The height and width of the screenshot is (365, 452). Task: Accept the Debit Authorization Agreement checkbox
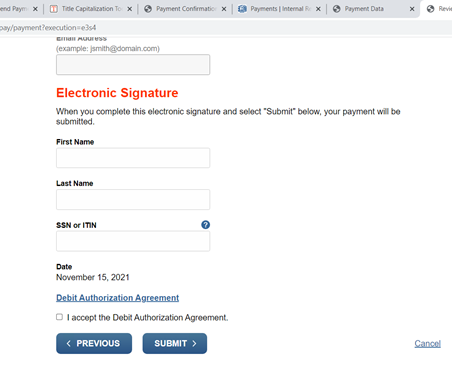(59, 317)
